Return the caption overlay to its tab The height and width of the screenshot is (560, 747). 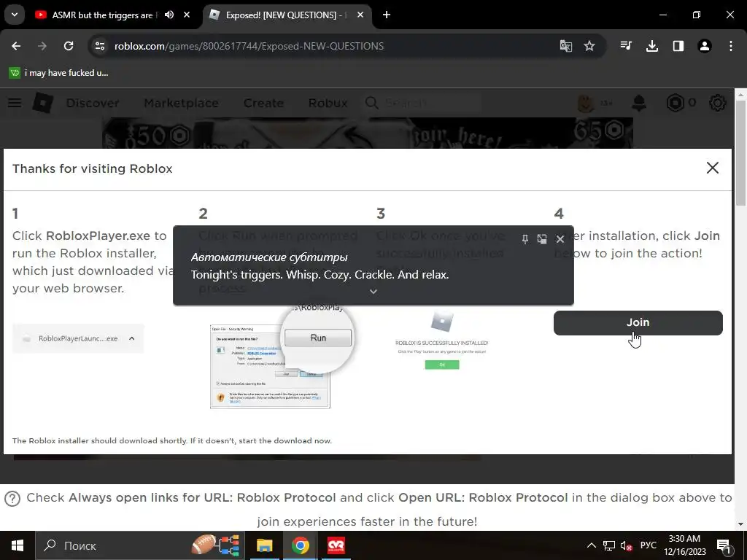542,239
